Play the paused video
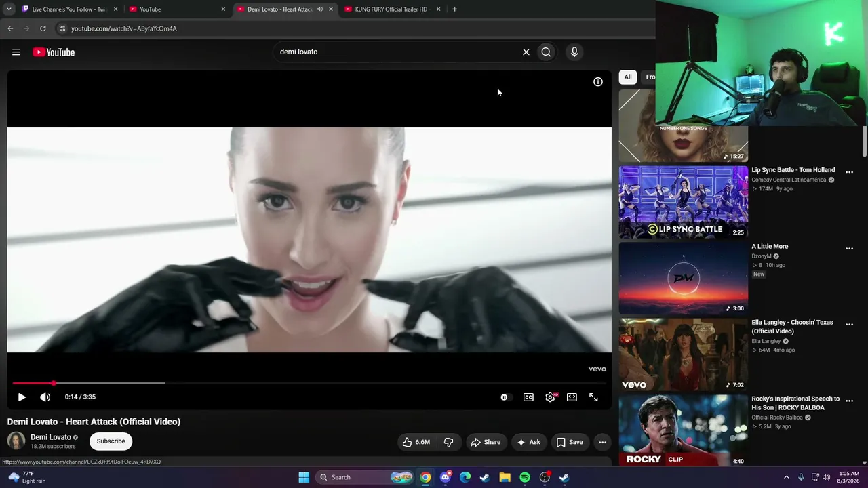 click(22, 397)
